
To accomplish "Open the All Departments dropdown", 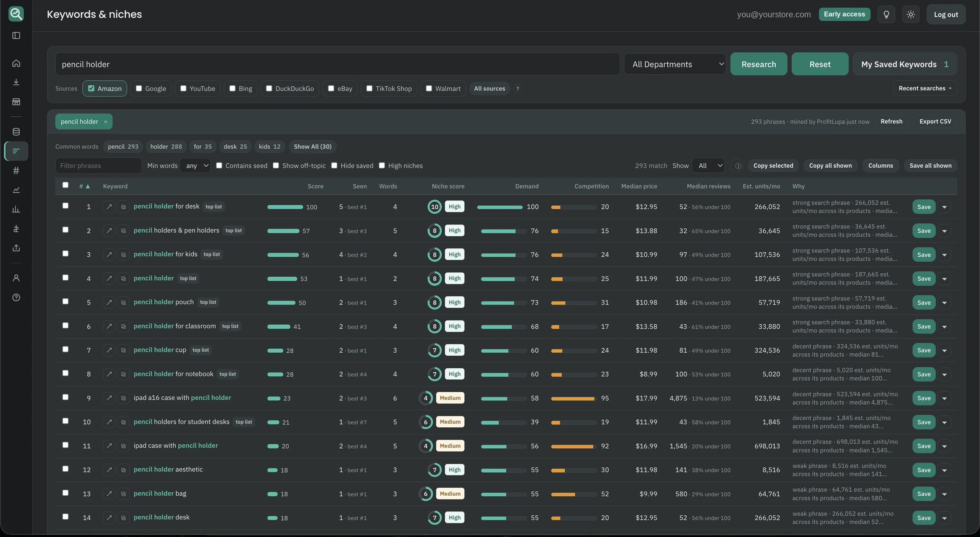I will click(x=675, y=64).
